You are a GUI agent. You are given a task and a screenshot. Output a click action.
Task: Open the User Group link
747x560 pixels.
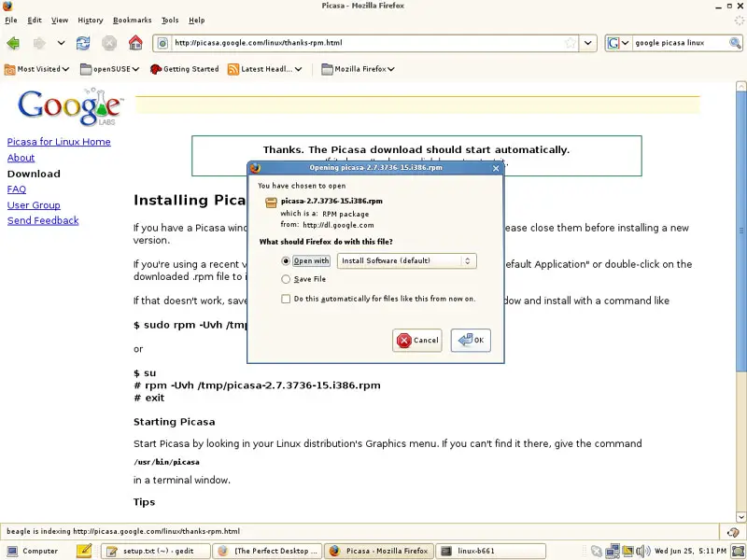34,205
